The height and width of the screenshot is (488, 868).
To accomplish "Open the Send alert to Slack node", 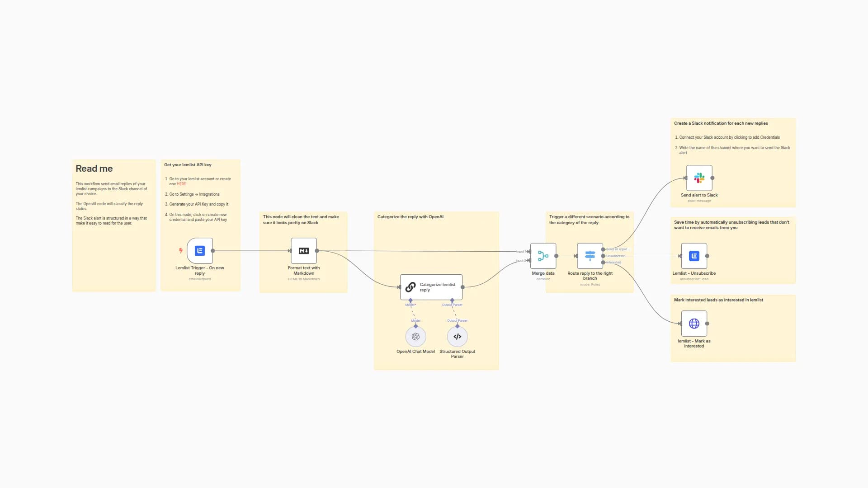I will pos(699,178).
